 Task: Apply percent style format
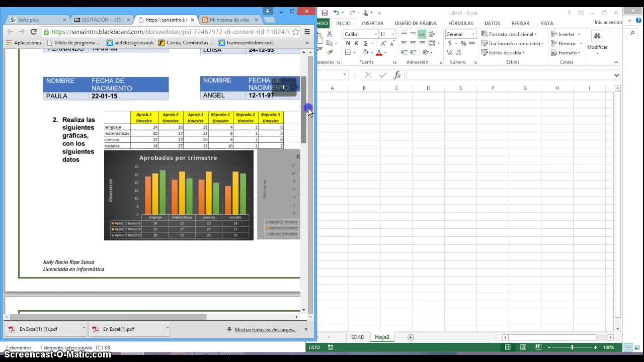tap(463, 43)
